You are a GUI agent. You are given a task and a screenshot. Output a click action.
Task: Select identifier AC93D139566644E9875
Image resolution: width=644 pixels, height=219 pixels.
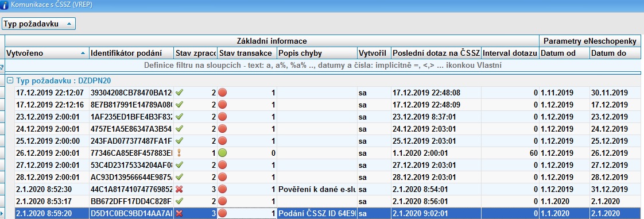131,177
